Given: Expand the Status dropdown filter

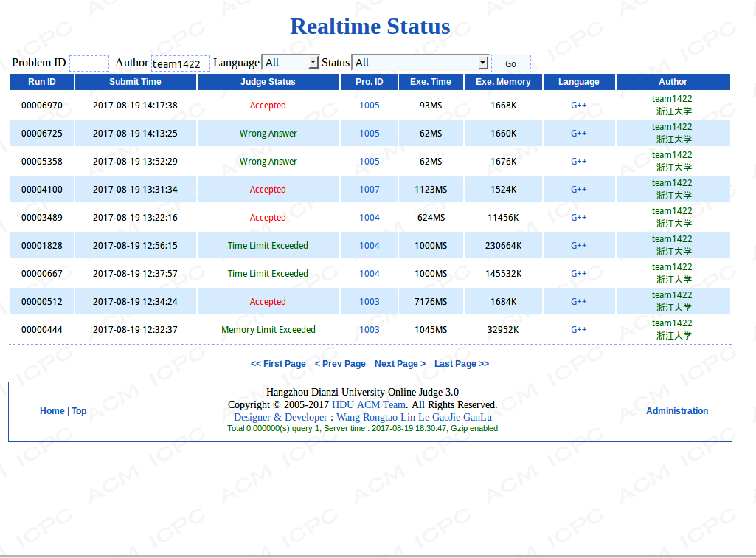Looking at the screenshot, I should 420,63.
